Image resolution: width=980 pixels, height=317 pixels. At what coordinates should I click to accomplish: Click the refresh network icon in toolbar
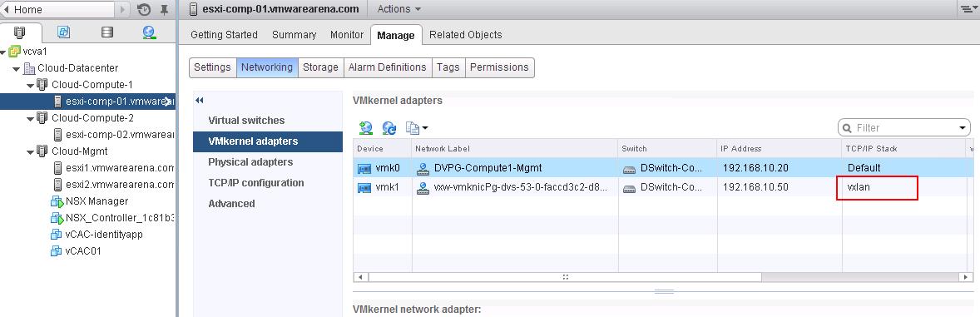[x=389, y=127]
